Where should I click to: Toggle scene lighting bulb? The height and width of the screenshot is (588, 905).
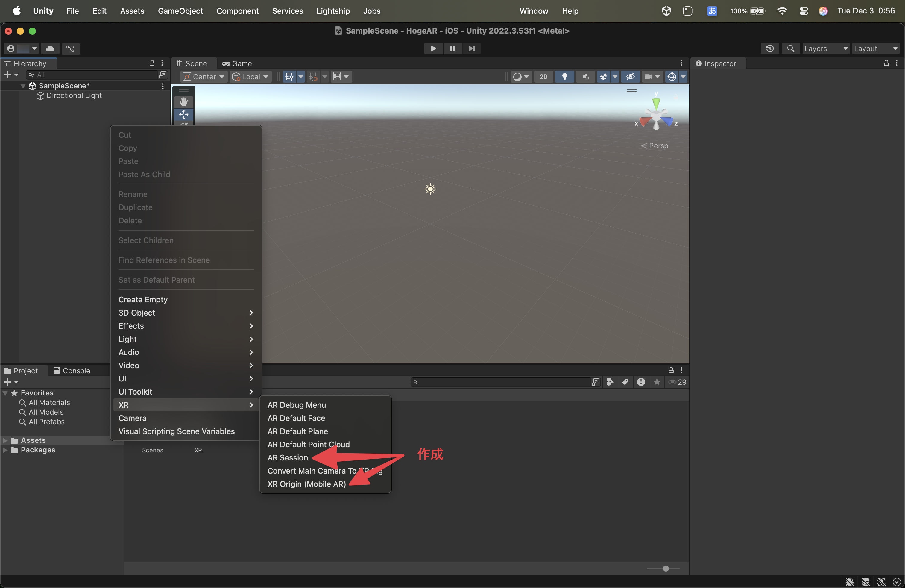(564, 76)
